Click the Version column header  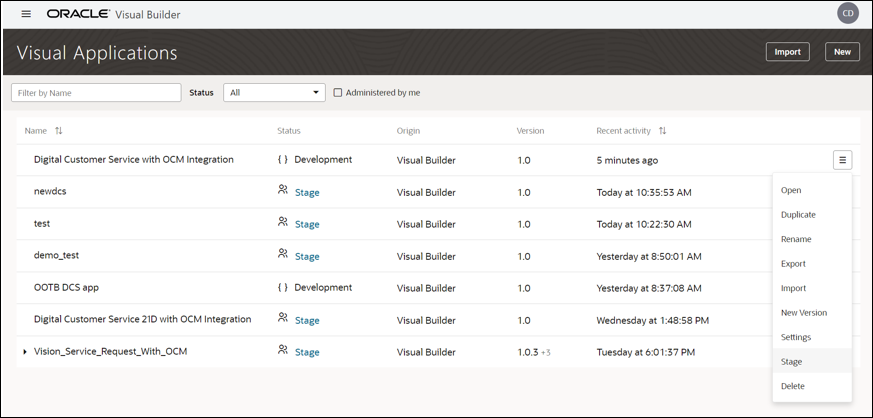(530, 131)
